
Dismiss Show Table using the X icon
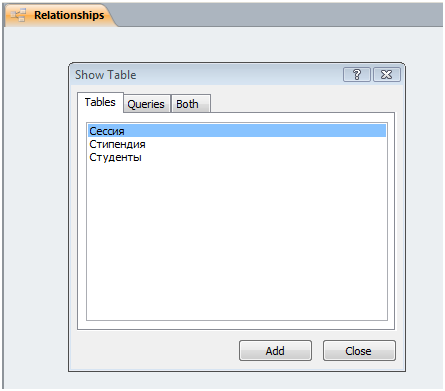(x=387, y=74)
